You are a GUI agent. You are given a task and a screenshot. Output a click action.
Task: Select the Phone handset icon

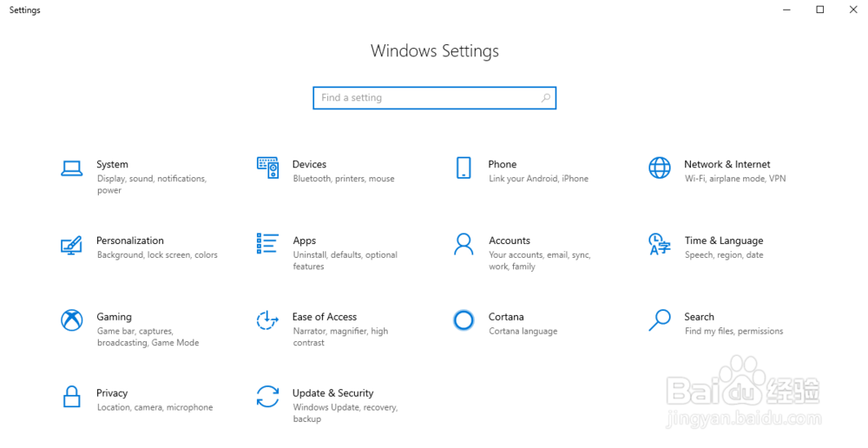[x=464, y=168]
